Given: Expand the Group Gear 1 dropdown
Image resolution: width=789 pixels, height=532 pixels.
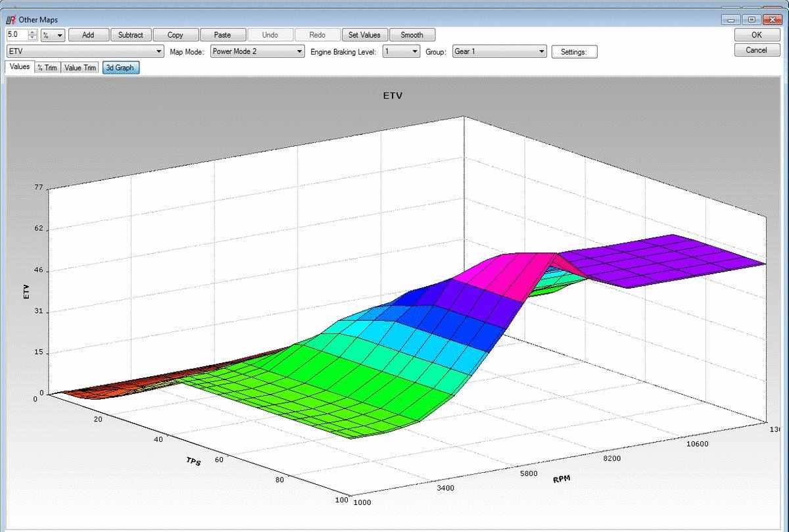Looking at the screenshot, I should pyautogui.click(x=500, y=51).
